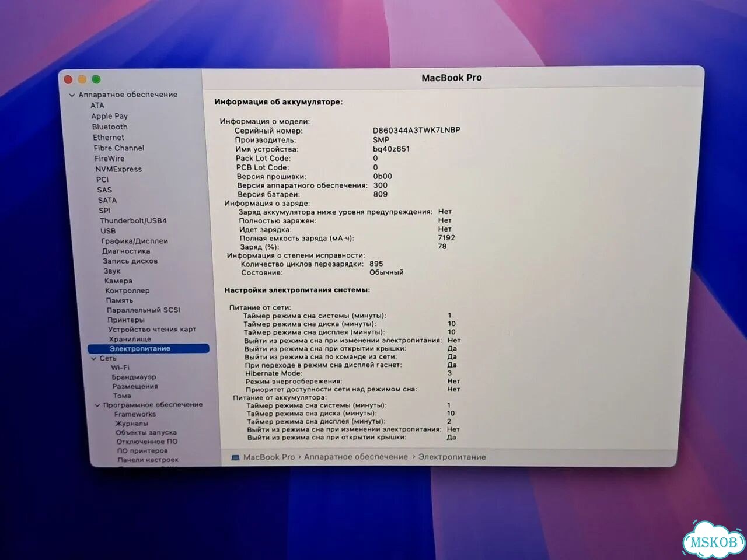Click Электропитание in the bottom path bar
The height and width of the screenshot is (560, 747).
pyautogui.click(x=452, y=457)
